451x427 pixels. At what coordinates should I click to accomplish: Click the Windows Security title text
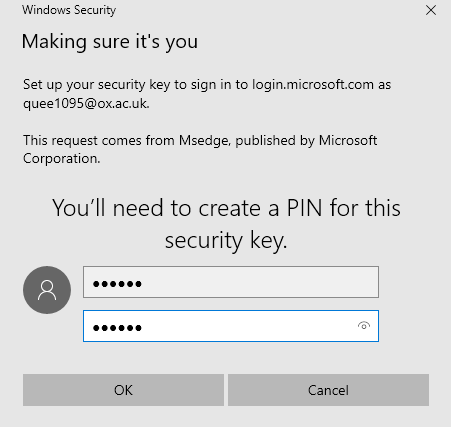(x=69, y=10)
